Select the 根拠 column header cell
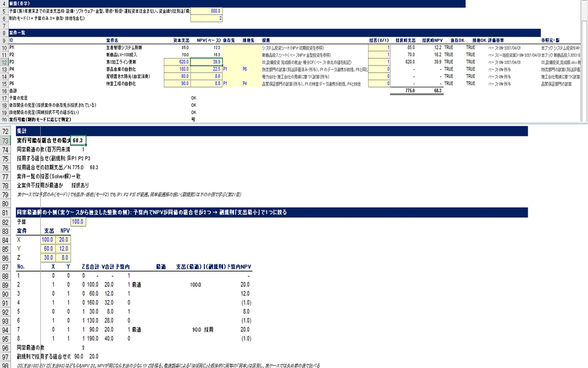This screenshot has width=588, height=368. [266, 40]
